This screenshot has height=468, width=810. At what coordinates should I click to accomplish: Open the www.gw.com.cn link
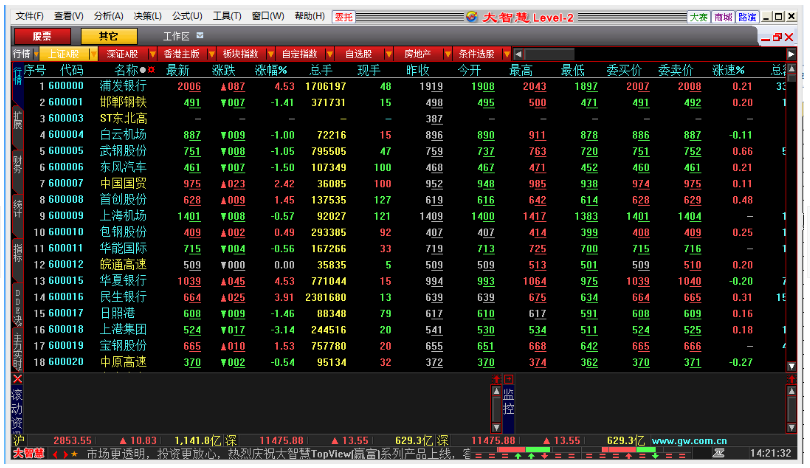tap(689, 441)
